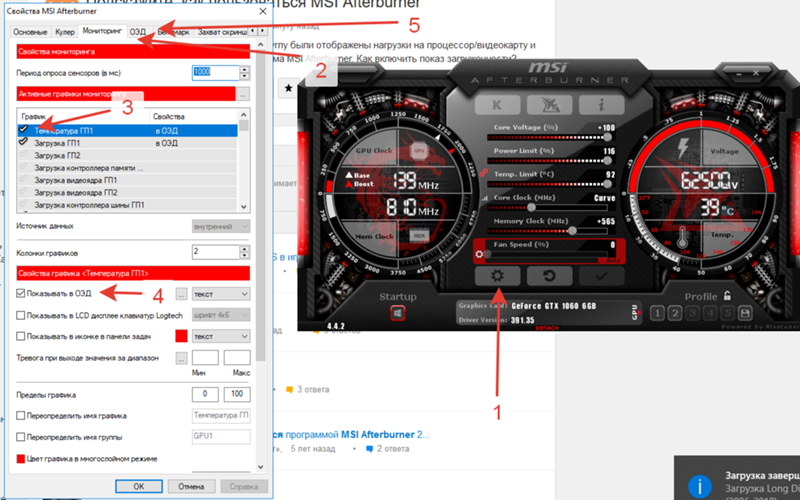Switch to ОЭД tab

pos(137,32)
